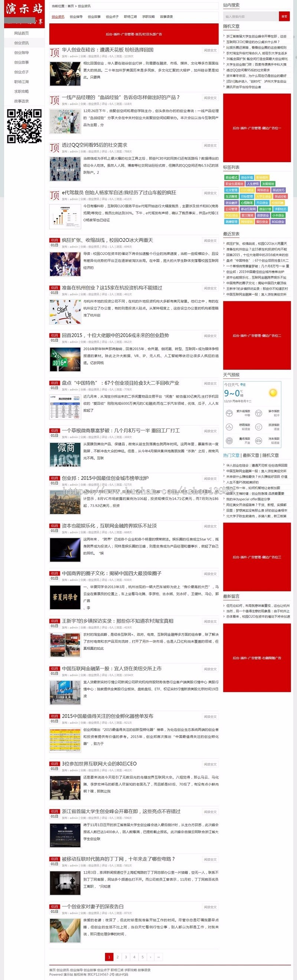297x980 pixels.
Task: Click the umbrella 紫外线指数 icon
Action: coord(229,413)
